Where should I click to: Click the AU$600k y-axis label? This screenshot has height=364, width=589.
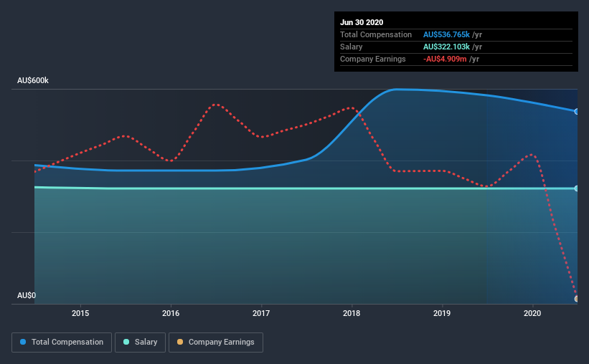pyautogui.click(x=33, y=80)
